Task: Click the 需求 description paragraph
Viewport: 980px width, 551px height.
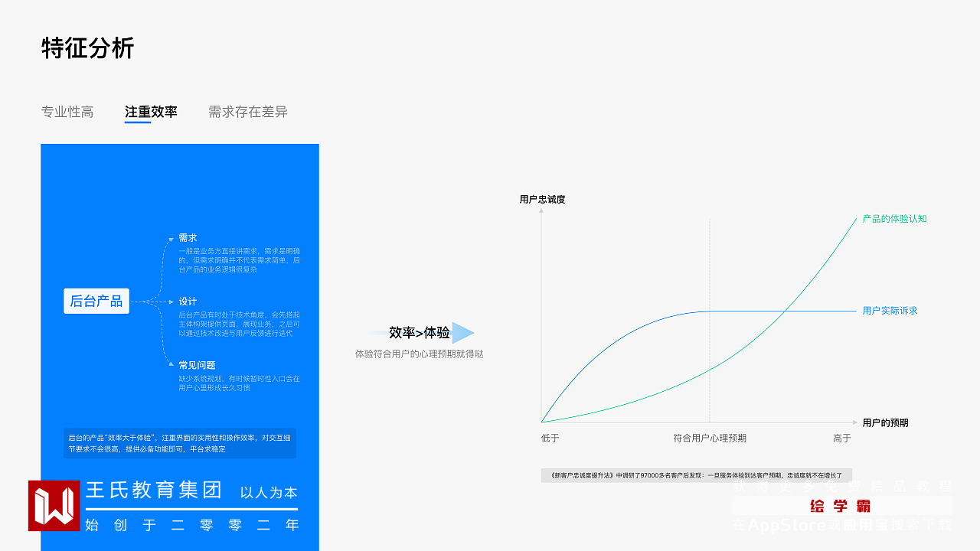Action: (240, 260)
